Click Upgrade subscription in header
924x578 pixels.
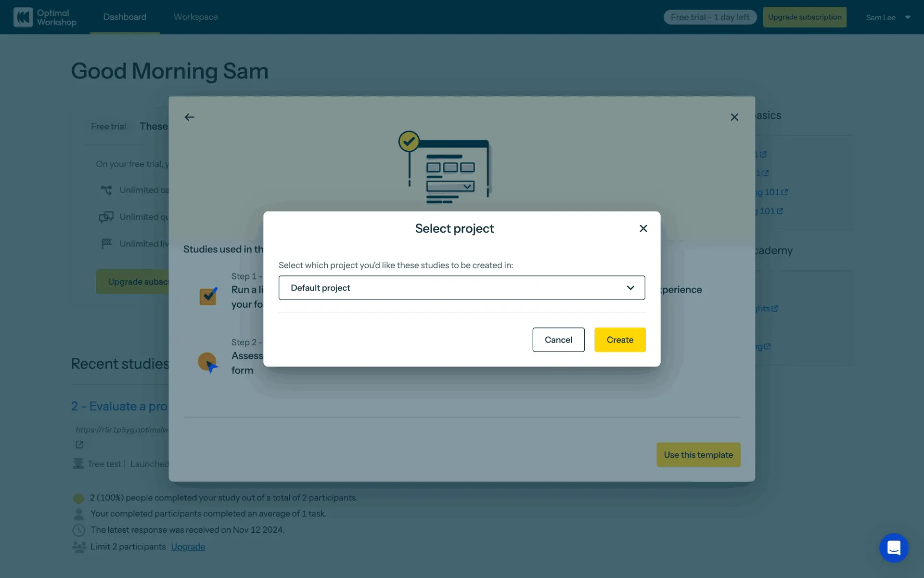(804, 17)
